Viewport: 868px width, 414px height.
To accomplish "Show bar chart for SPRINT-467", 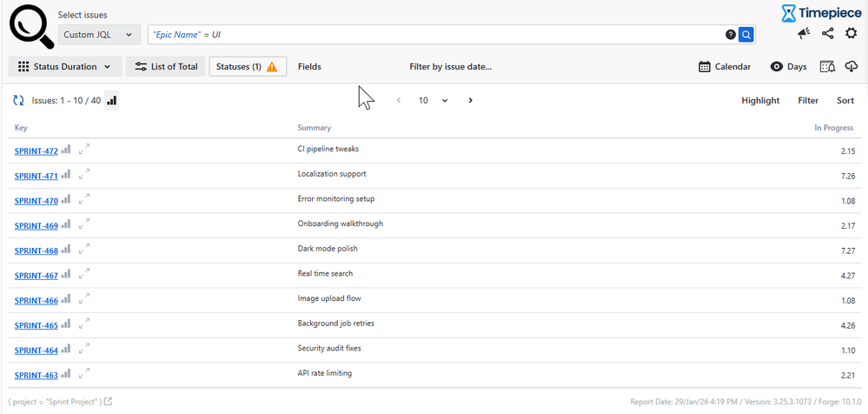I will click(x=66, y=274).
